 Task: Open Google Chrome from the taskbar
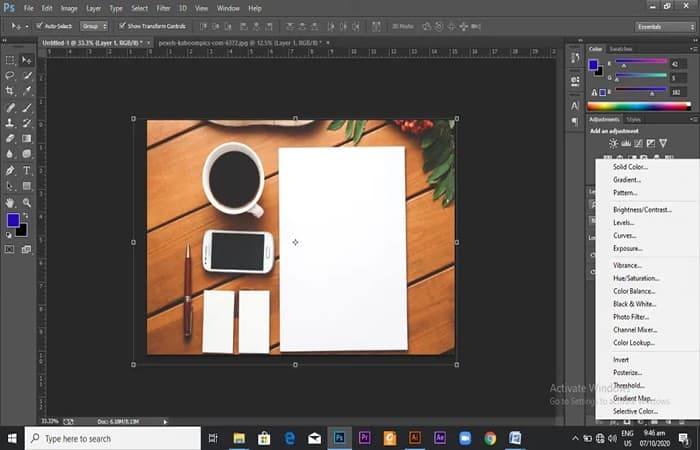[490, 438]
